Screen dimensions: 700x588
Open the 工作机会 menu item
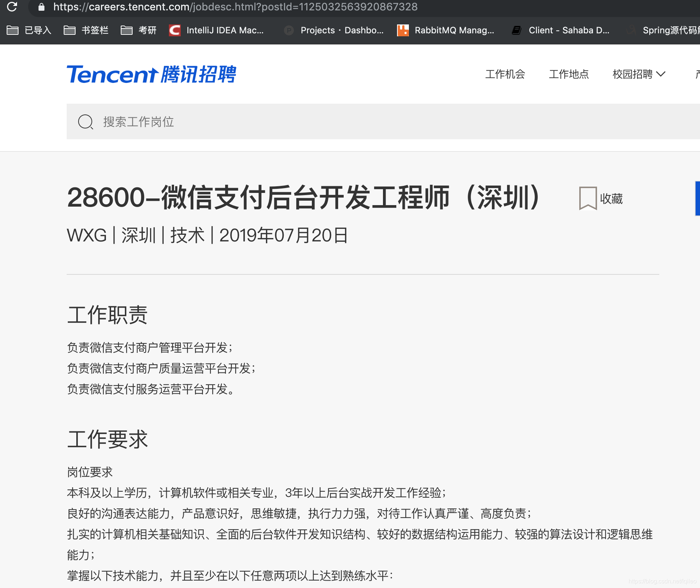505,74
